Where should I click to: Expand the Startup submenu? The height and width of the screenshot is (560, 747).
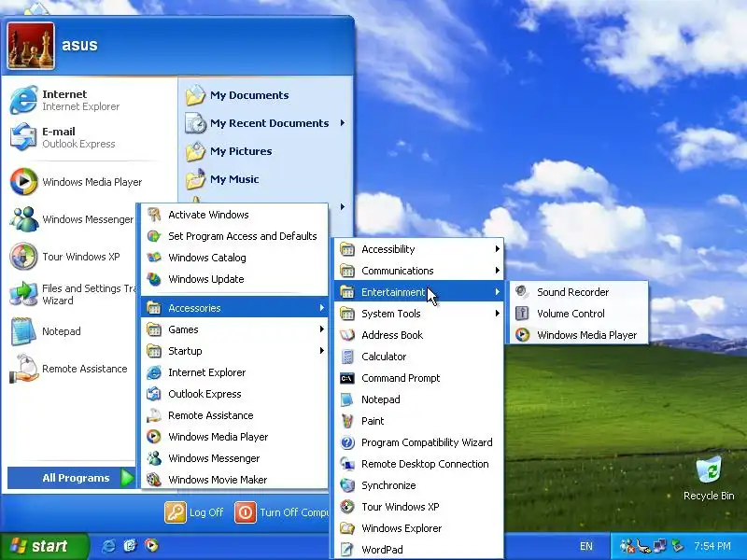coord(234,351)
